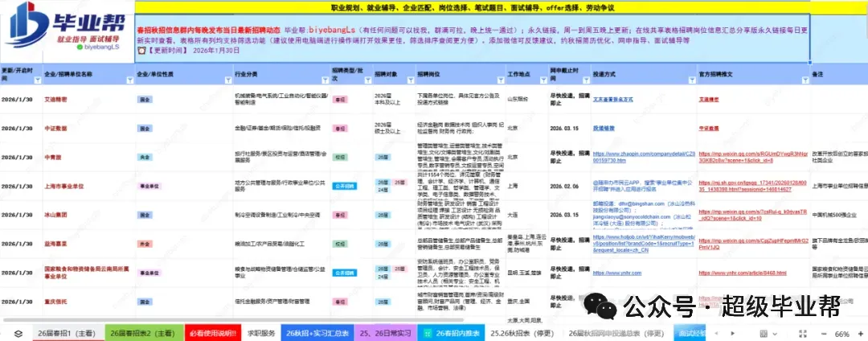Screen dimensions: 868x341
Task: Click the 事业单位 tag in 上海市事业单位 row
Action: (149, 186)
